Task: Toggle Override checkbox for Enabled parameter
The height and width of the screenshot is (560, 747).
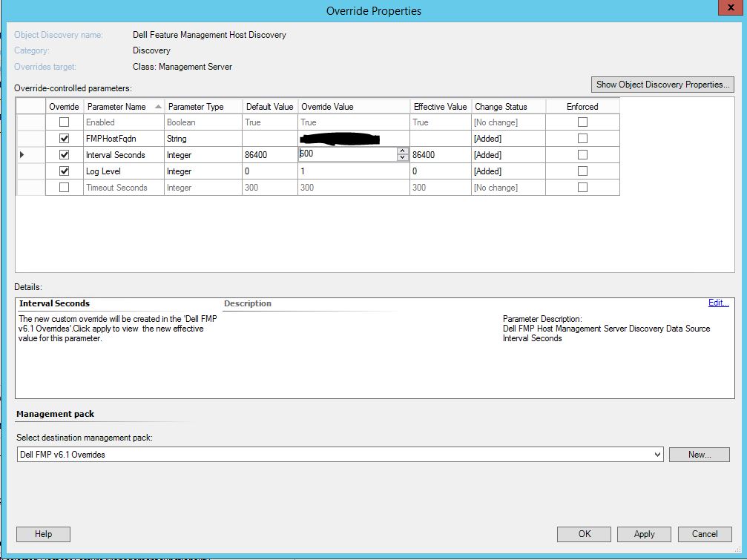Action: [64, 122]
